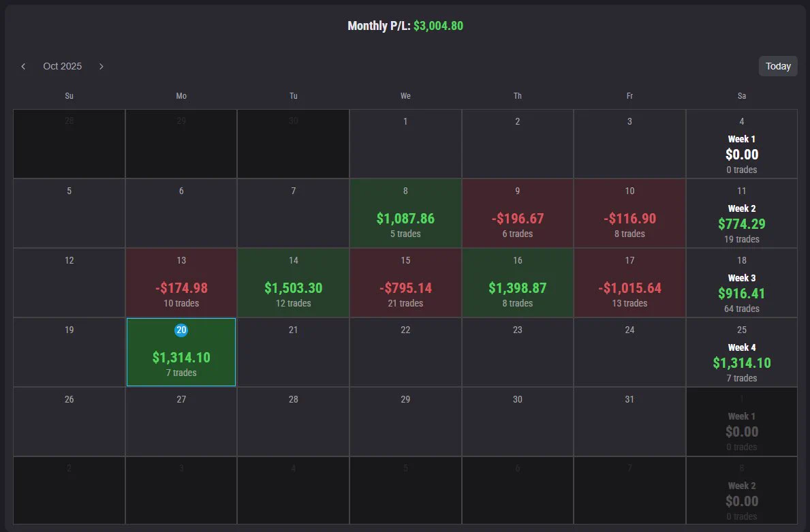Click the Tu weekday column header
This screenshot has height=532, width=810.
[294, 96]
